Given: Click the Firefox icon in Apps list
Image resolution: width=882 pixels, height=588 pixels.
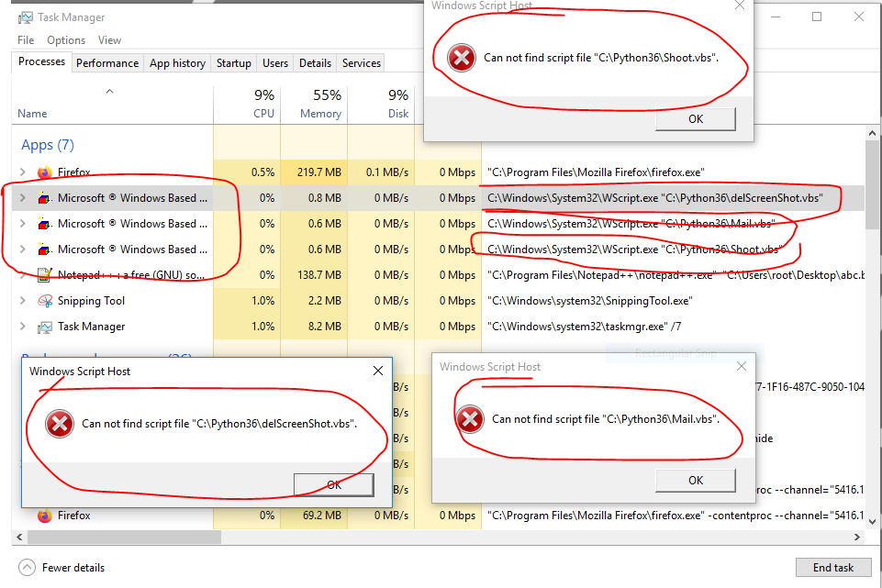Looking at the screenshot, I should [44, 172].
